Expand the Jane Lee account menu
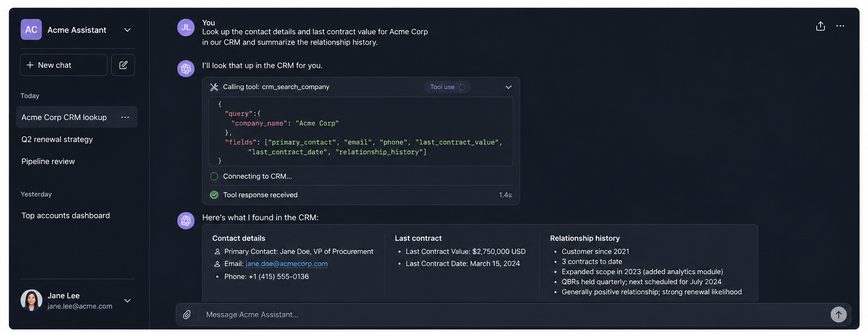The height and width of the screenshot is (332, 868). 128,300
